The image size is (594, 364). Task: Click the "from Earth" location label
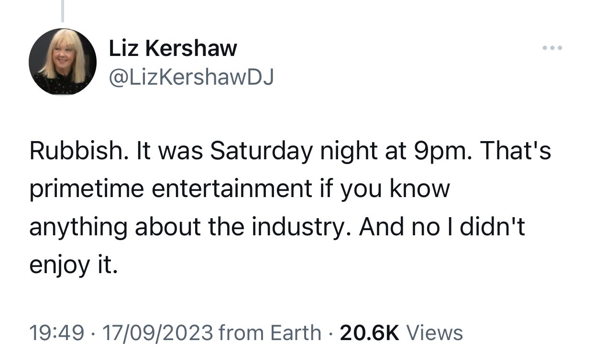(x=270, y=333)
